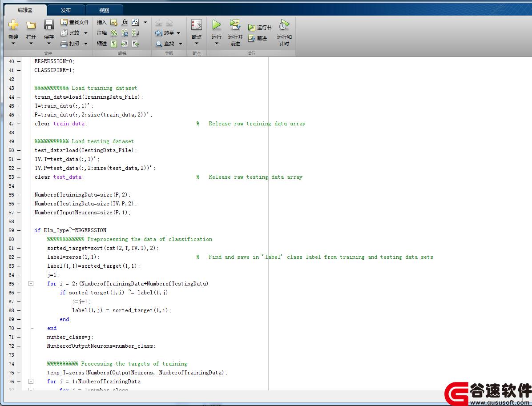Click the 比较 (Compare) icon
Viewport: 532px width, 406px height.
tap(64, 33)
